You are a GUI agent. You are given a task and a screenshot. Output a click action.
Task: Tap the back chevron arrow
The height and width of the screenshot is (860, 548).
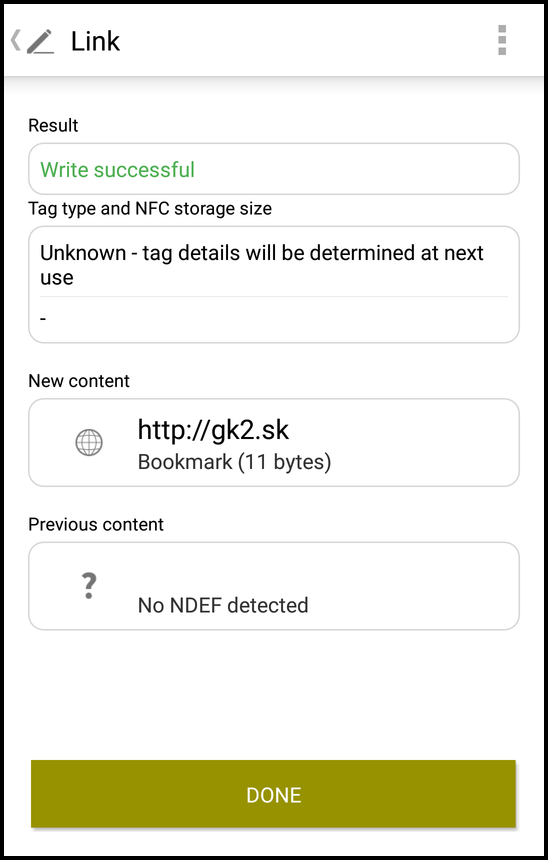(x=16, y=40)
